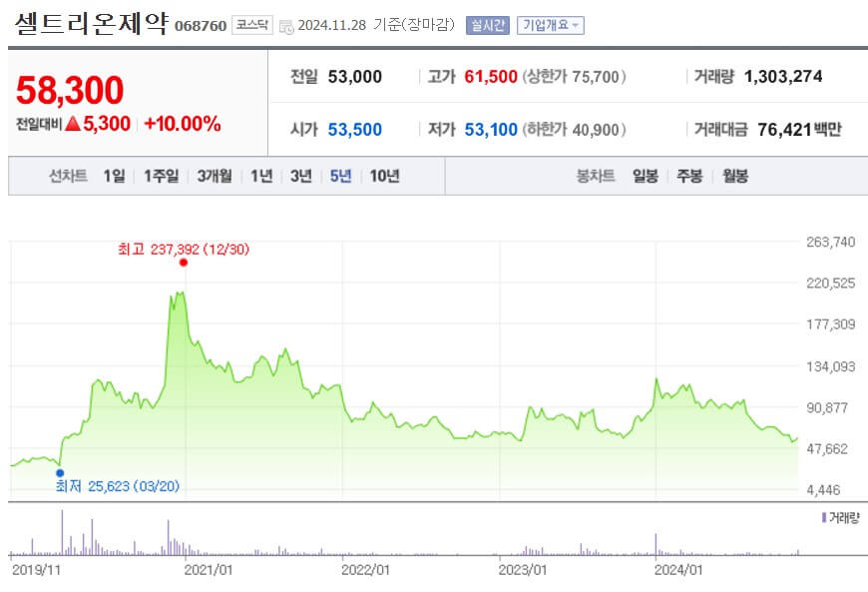Switch to the 1년 chart period
This screenshot has width=868, height=592.
[261, 176]
